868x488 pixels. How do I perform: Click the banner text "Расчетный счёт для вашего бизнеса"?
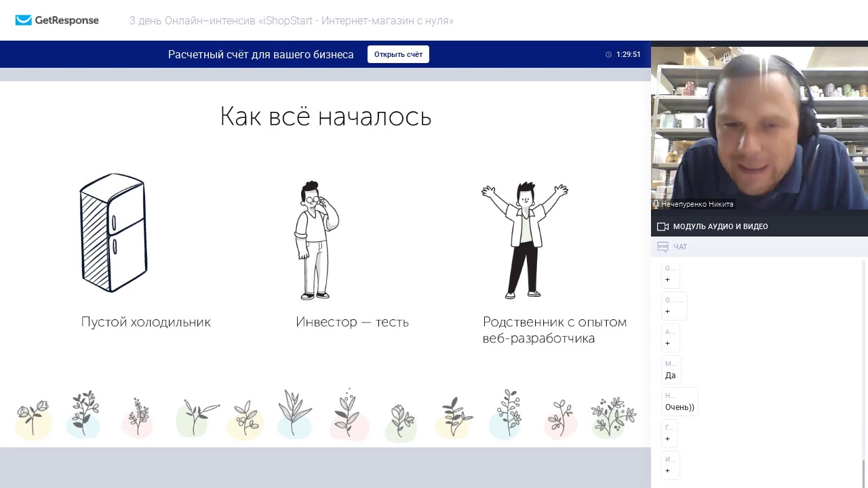[261, 54]
